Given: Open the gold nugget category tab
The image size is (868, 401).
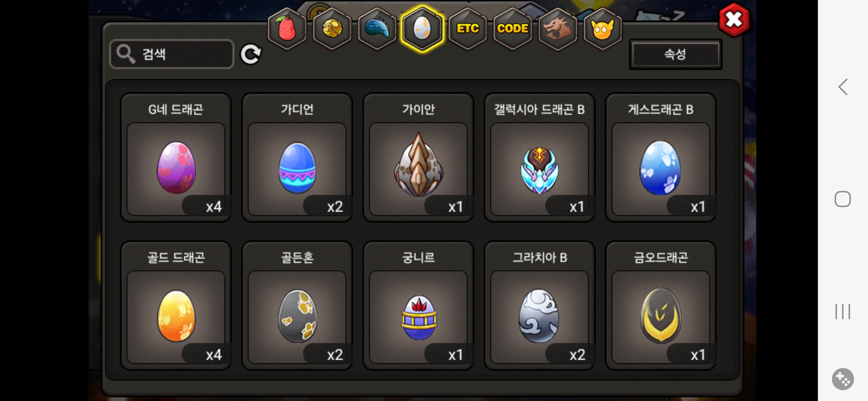Looking at the screenshot, I should pyautogui.click(x=332, y=28).
